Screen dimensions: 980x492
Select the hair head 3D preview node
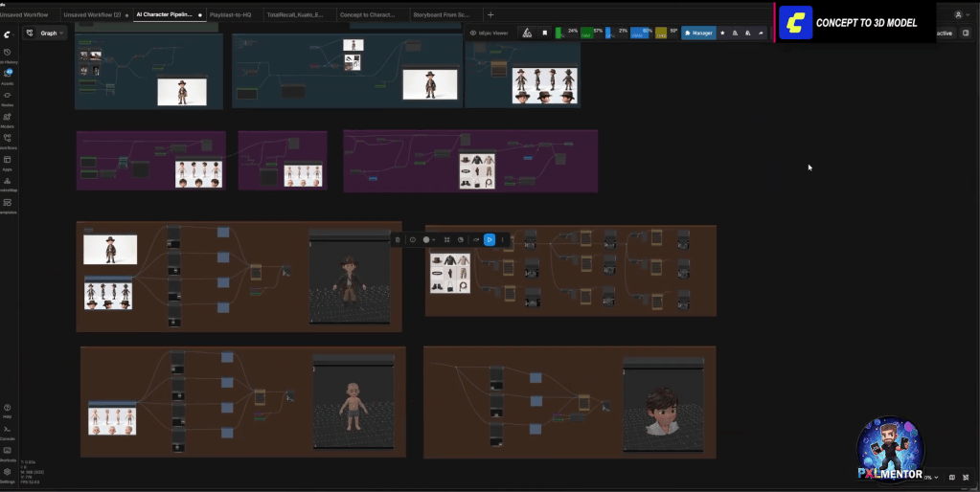(663, 404)
